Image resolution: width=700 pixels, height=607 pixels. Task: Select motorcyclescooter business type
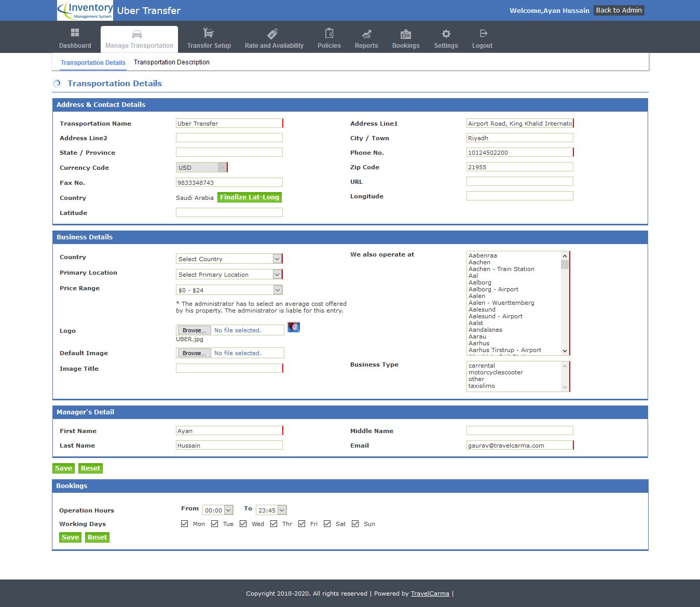pos(496,372)
